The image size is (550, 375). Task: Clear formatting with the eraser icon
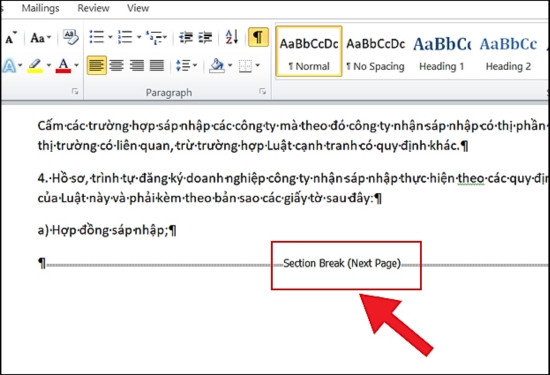(x=71, y=37)
